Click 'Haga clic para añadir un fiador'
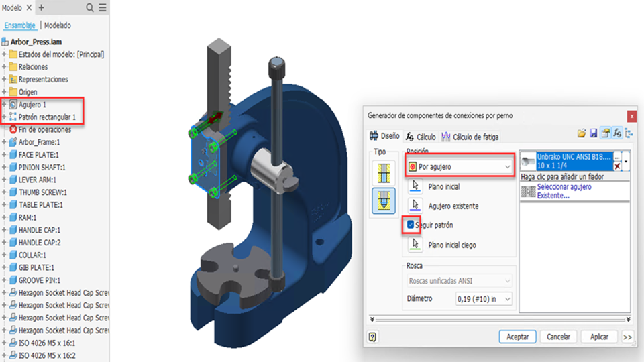Viewport: 644px width, 362px height. click(x=562, y=176)
